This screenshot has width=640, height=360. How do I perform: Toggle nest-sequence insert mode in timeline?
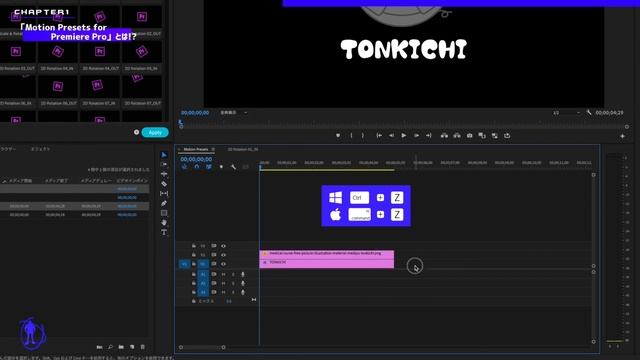click(x=184, y=167)
